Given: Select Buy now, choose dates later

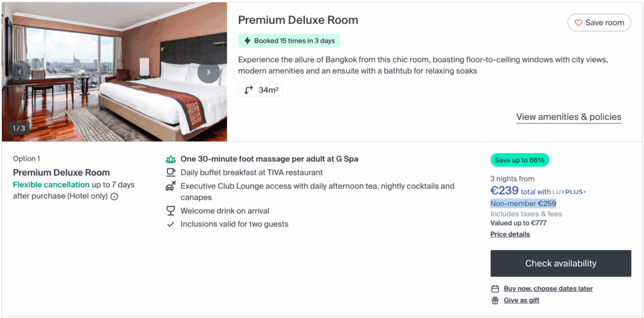Looking at the screenshot, I should 548,289.
